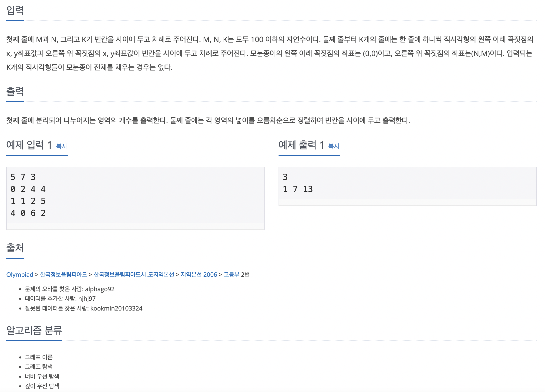The width and height of the screenshot is (545, 392).
Task: Click inside the example output 1 code box
Action: [x=407, y=183]
